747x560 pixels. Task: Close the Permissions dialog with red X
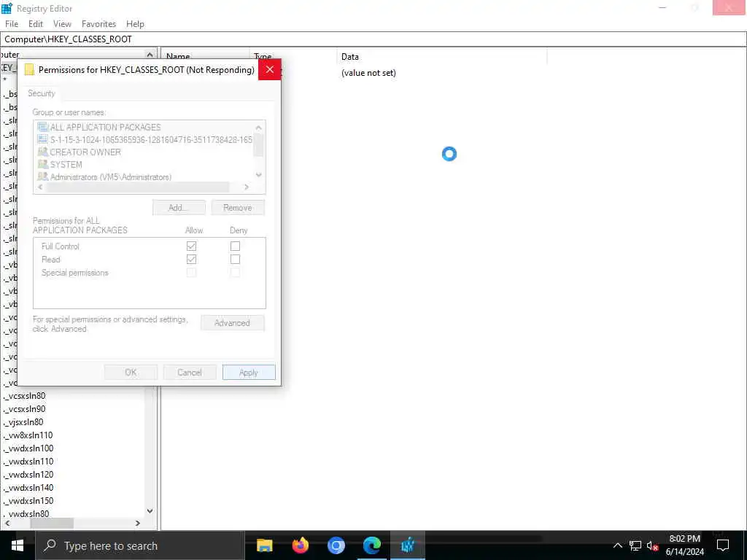click(270, 69)
